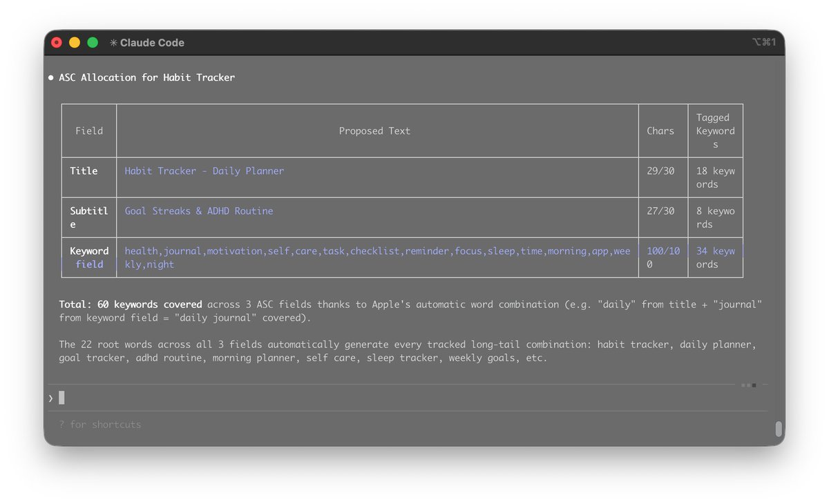
Task: Click the '18 keywords' cell
Action: (x=716, y=177)
